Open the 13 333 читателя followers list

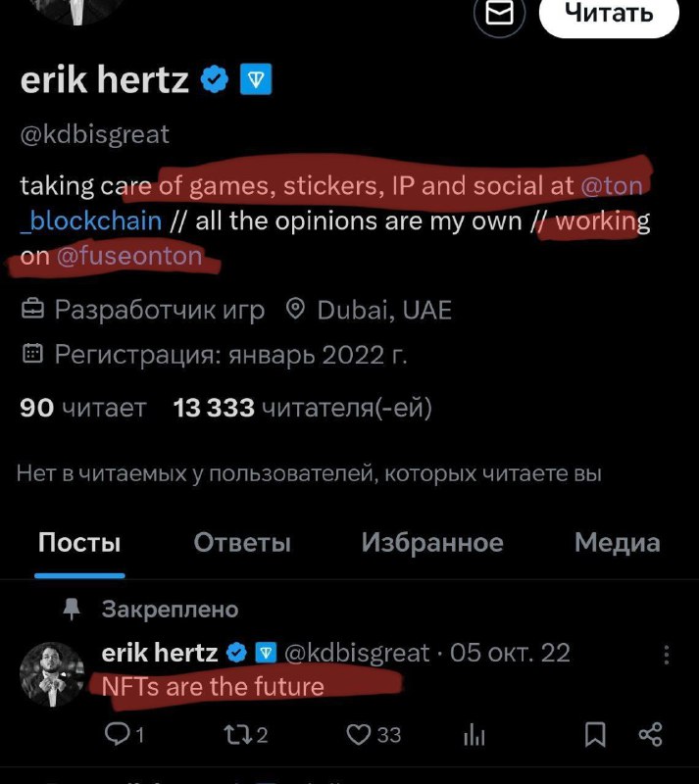302,407
